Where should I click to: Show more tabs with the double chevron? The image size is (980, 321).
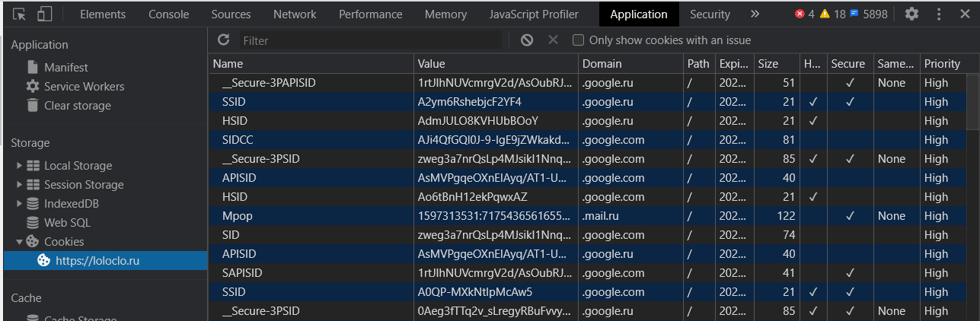[755, 14]
